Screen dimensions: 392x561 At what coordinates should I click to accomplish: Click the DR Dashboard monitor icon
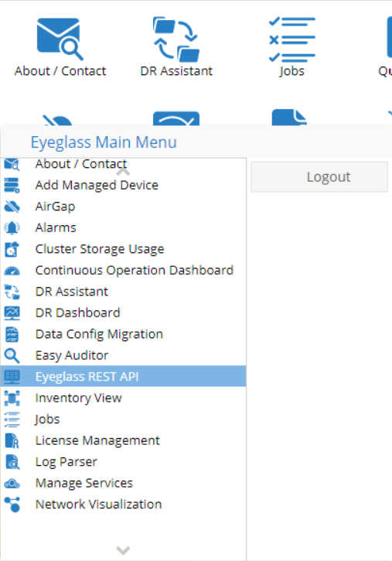coord(12,313)
